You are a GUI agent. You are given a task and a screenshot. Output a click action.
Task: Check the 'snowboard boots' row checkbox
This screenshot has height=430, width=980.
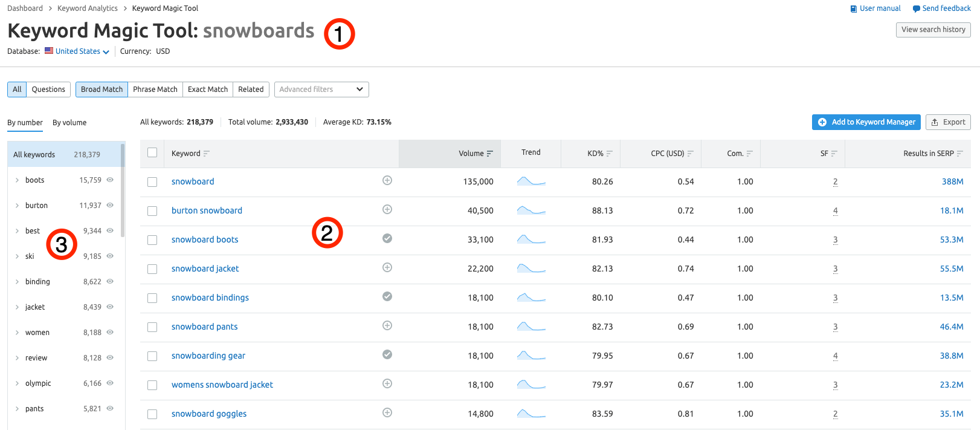click(152, 240)
